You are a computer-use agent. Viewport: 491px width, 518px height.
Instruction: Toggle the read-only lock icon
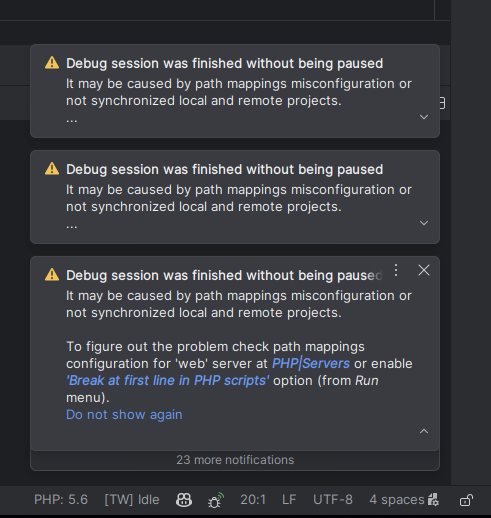[466, 500]
